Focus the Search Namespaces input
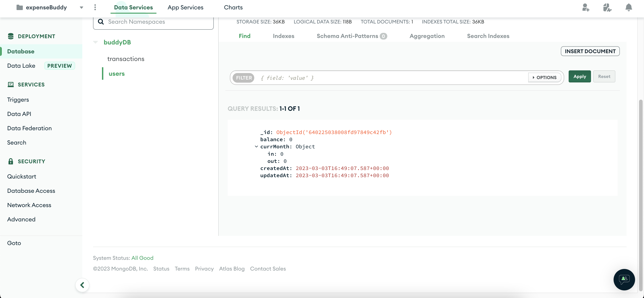This screenshot has height=298, width=644. coord(153,22)
